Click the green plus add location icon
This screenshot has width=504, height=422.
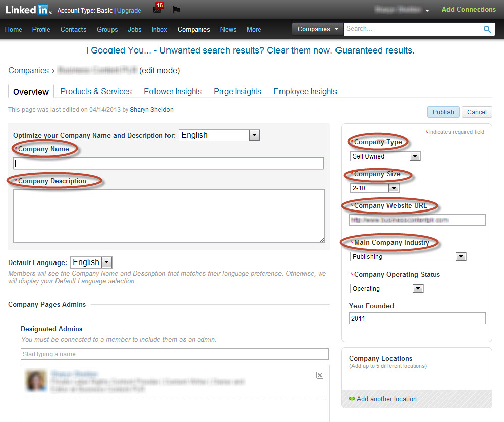click(x=352, y=399)
